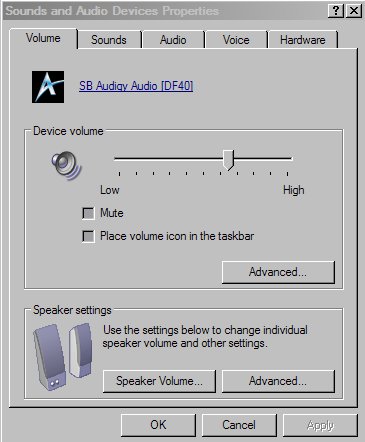This screenshot has width=365, height=442.
Task: Click Advanced in Speaker settings
Action: point(278,381)
